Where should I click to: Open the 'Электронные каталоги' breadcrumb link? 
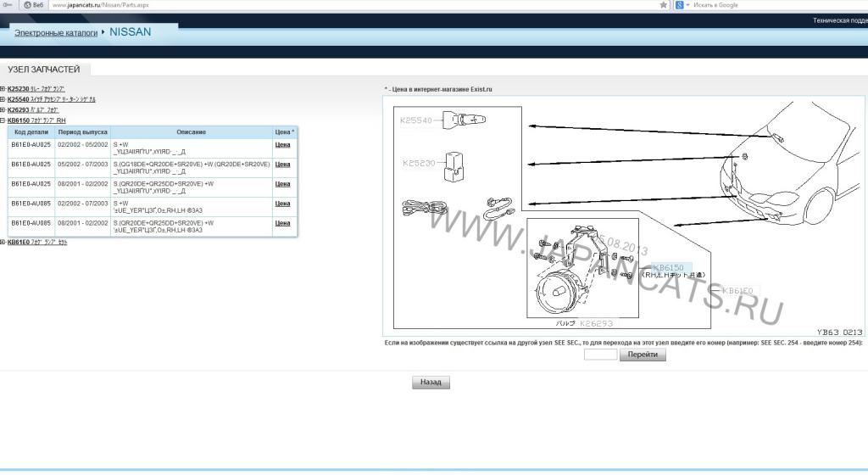coord(56,33)
